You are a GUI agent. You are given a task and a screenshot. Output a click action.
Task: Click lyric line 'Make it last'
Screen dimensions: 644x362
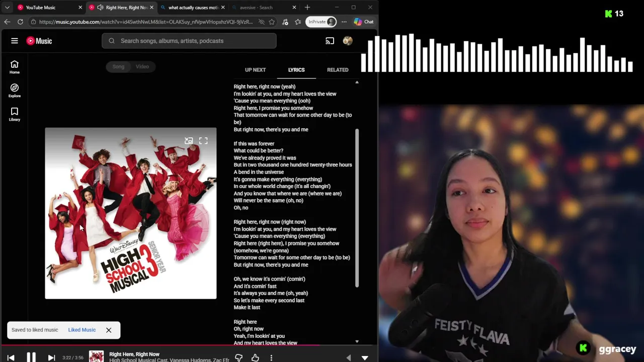click(247, 307)
